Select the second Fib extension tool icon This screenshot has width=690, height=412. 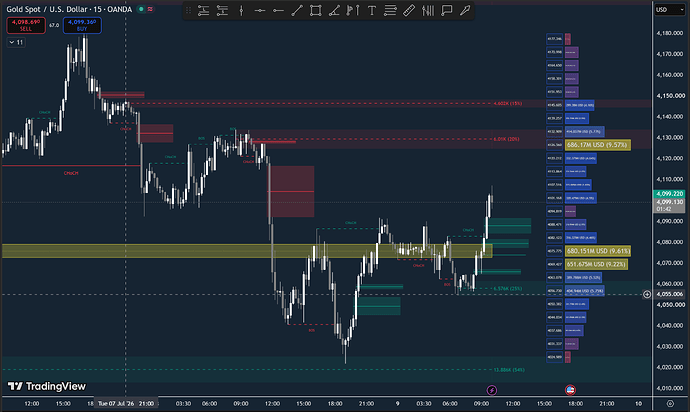pyautogui.click(x=222, y=11)
